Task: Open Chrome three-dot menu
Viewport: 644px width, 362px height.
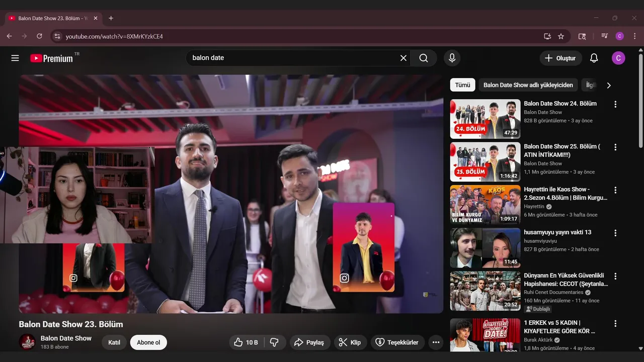Action: tap(635, 36)
